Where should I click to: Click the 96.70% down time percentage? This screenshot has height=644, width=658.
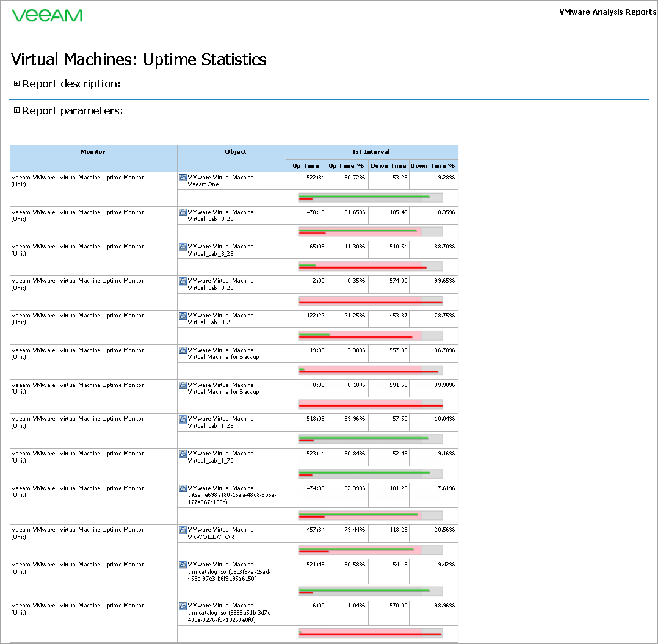(444, 350)
